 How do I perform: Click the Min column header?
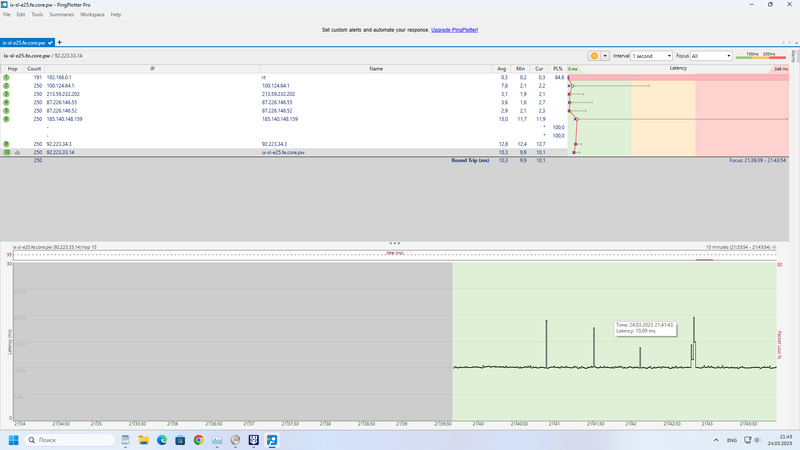pos(520,69)
